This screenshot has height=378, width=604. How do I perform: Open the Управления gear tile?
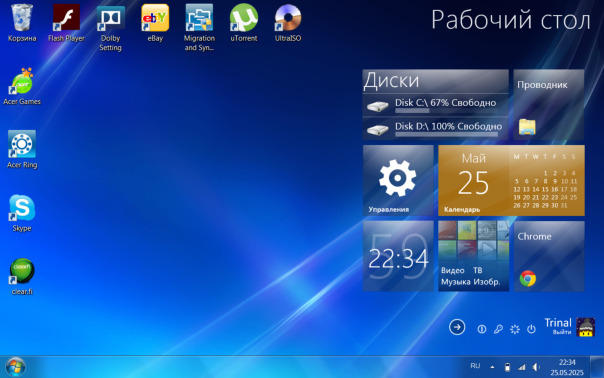click(x=398, y=180)
